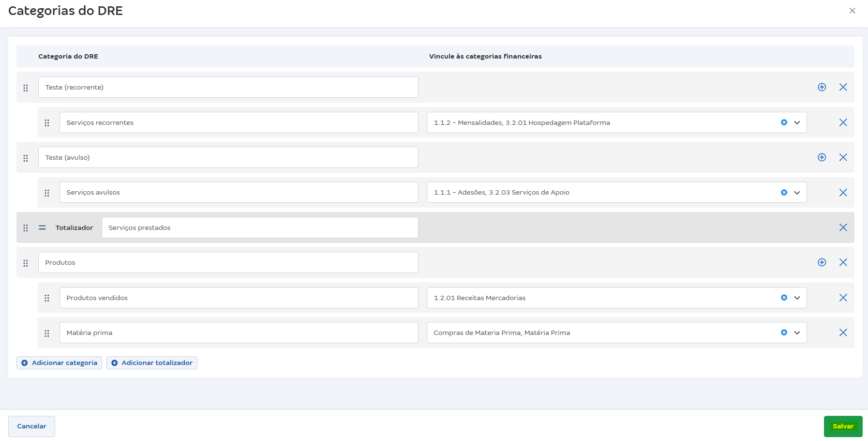The width and height of the screenshot is (868, 441).
Task: Edit the Matéria prima name field
Action: pos(239,333)
